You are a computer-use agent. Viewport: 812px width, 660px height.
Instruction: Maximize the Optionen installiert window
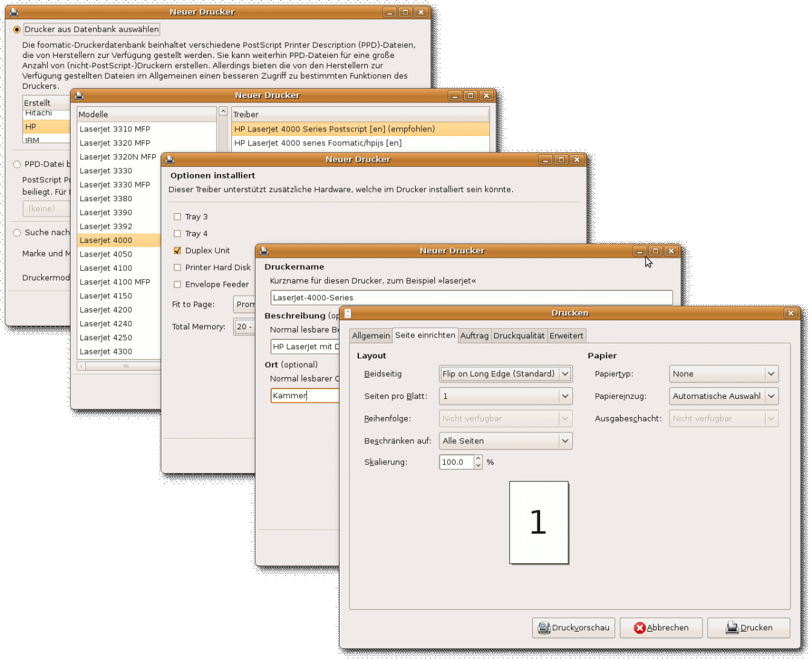(x=561, y=159)
